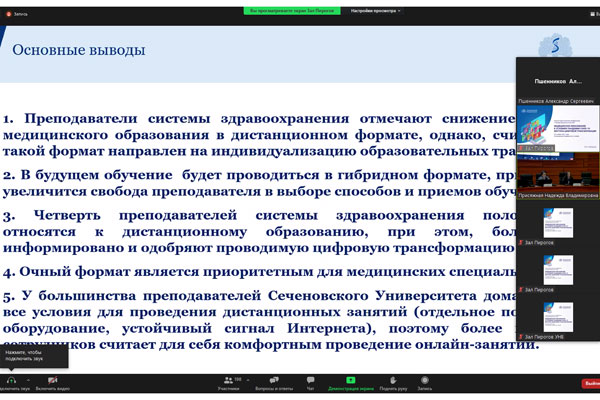Image resolution: width=600 pixels, height=400 pixels.
Task: Open the Q&A panel
Action: [272, 380]
